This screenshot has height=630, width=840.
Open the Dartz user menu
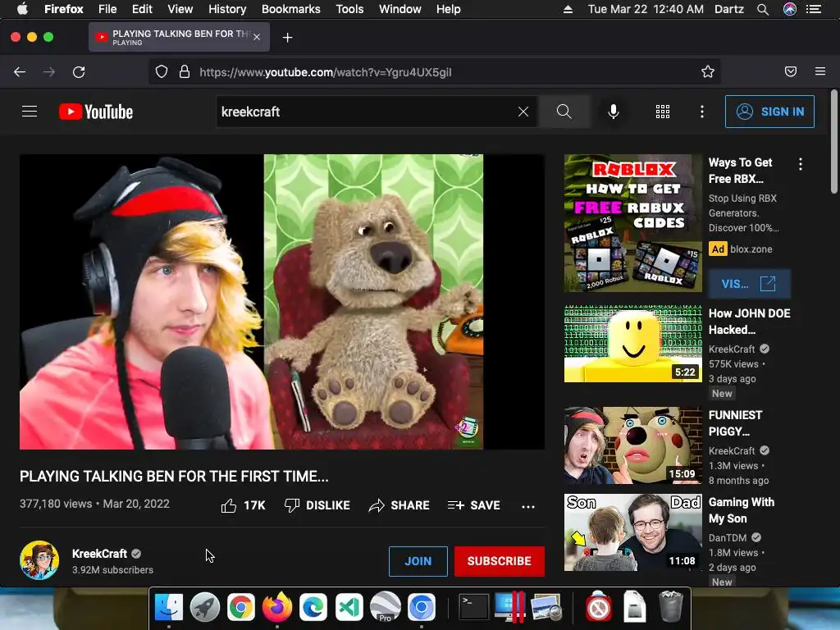pyautogui.click(x=729, y=9)
